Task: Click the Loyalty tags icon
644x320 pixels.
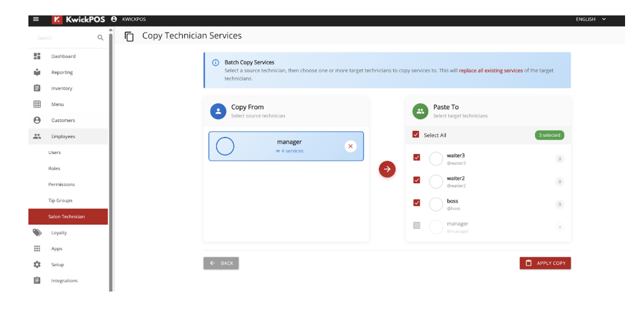Action: [x=37, y=233]
